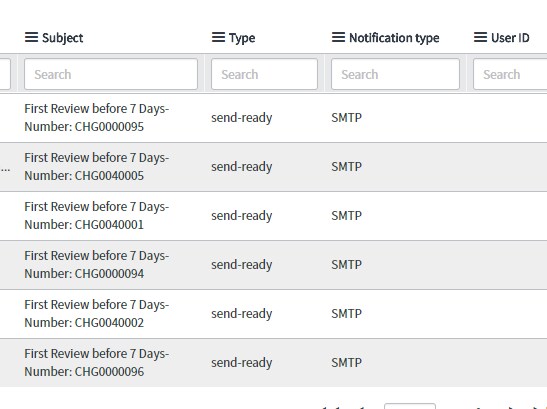This screenshot has width=547, height=409.
Task: Select subject with Number: CHG0040001
Action: [97, 216]
